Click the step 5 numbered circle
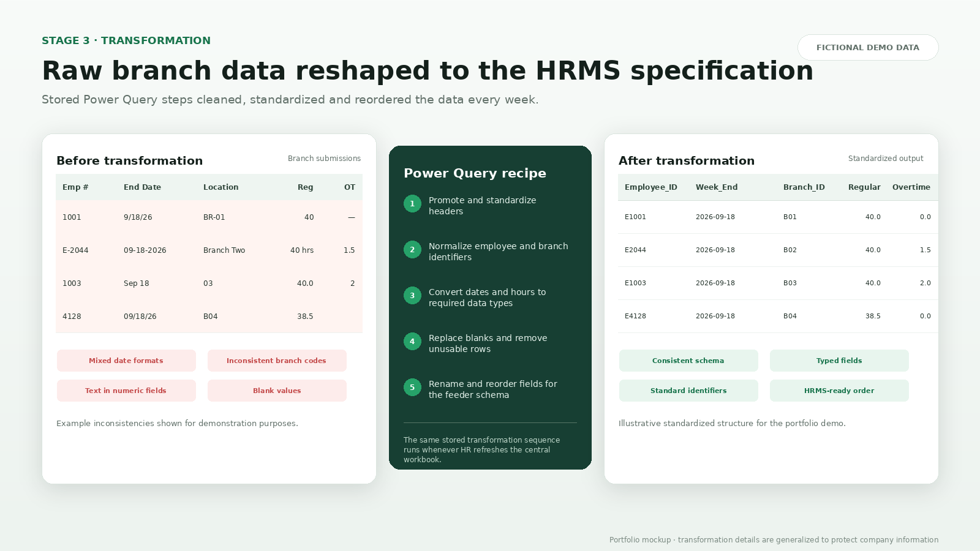980x551 pixels. (412, 388)
